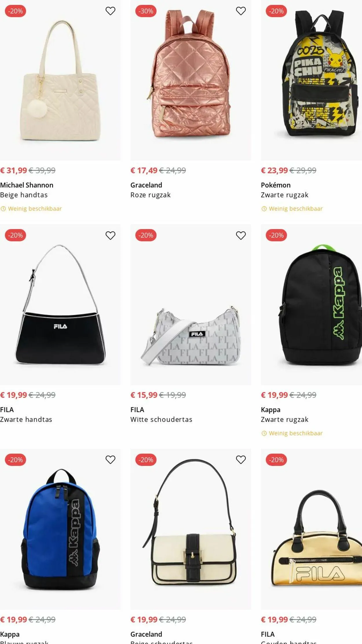Click the Witte schoudertas product name
The width and height of the screenshot is (362, 644).
tap(161, 420)
